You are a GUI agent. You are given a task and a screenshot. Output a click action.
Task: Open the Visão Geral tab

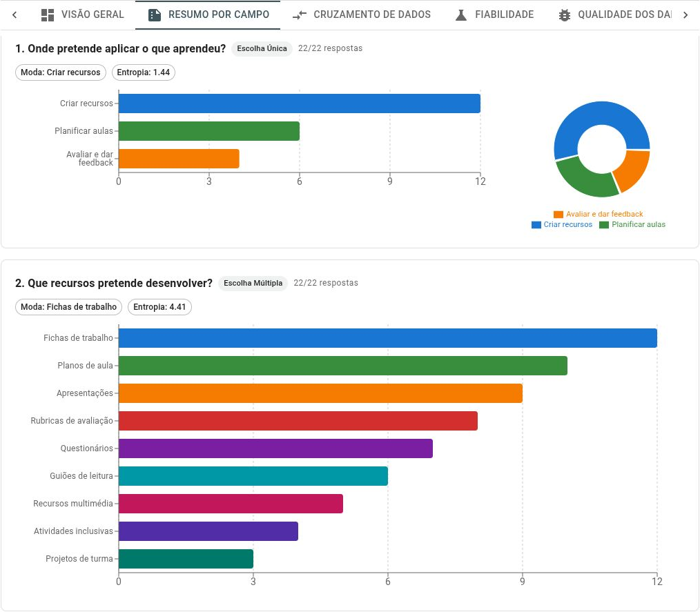coord(82,14)
